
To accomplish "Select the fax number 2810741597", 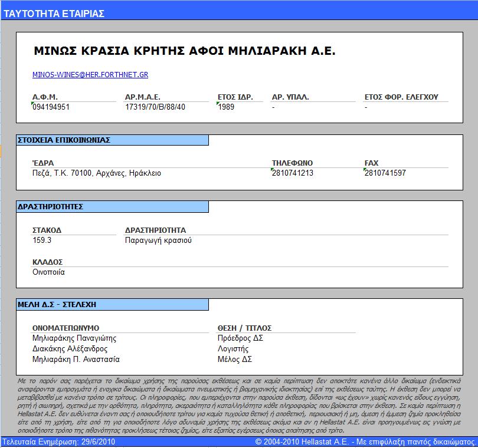I will click(385, 173).
